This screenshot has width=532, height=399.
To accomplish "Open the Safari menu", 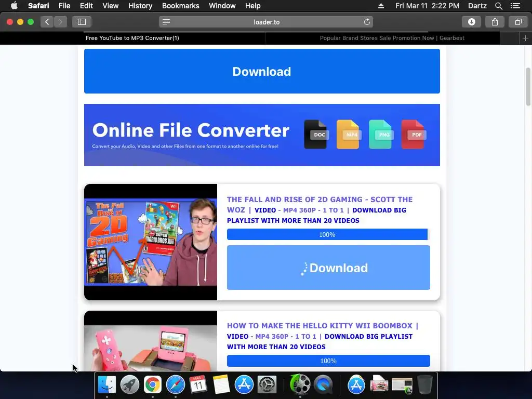I will coord(38,6).
